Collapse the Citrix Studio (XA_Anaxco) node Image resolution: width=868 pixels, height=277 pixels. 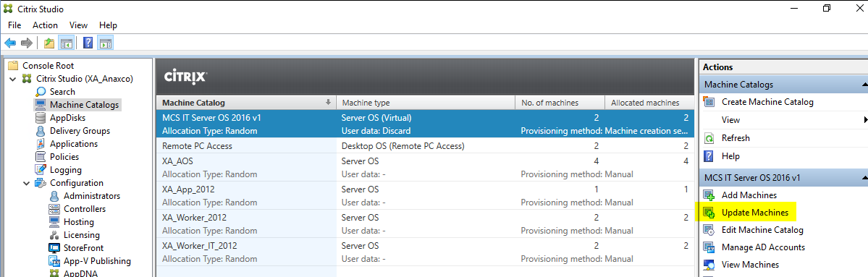(13, 79)
